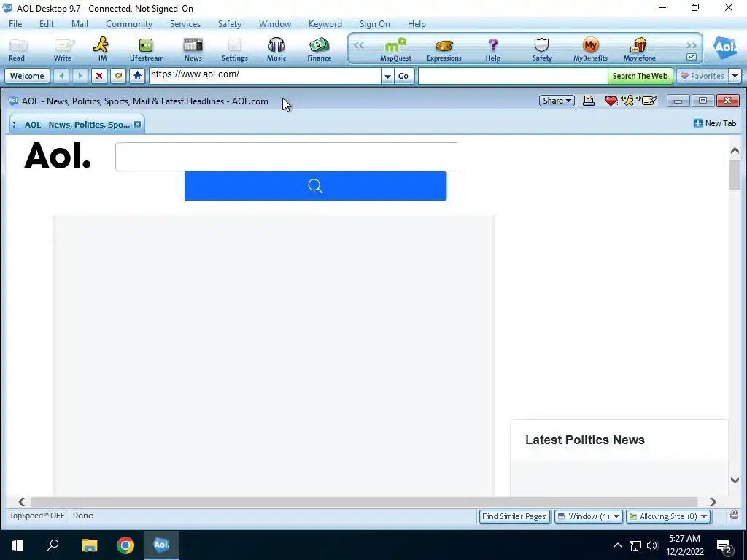The width and height of the screenshot is (747, 560).
Task: Open the Read mail icon
Action: click(x=18, y=50)
